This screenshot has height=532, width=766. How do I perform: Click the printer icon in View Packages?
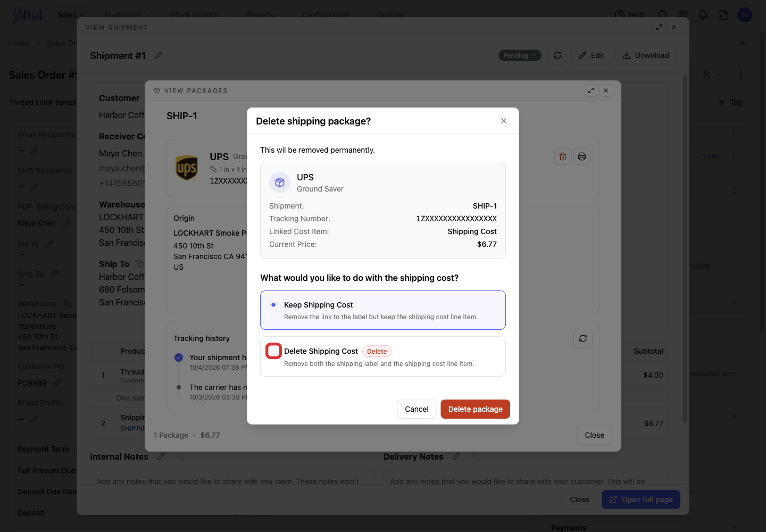582,156
